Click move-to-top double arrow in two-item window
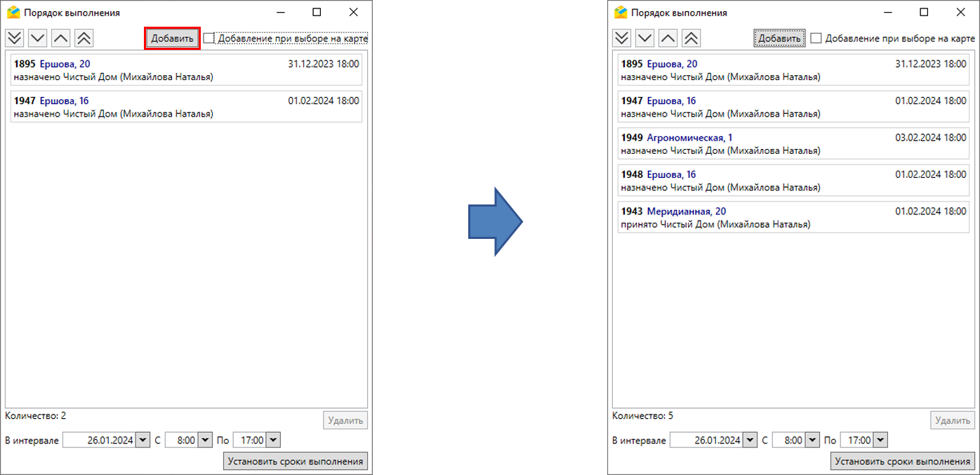 coord(84,38)
